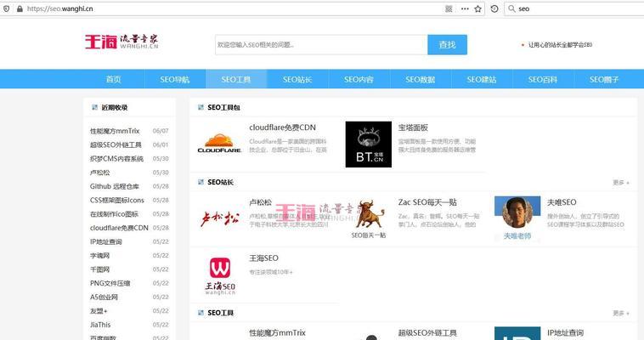Go to the 首页 nav tab
Viewport: 644px width, 340px height.
tap(114, 79)
